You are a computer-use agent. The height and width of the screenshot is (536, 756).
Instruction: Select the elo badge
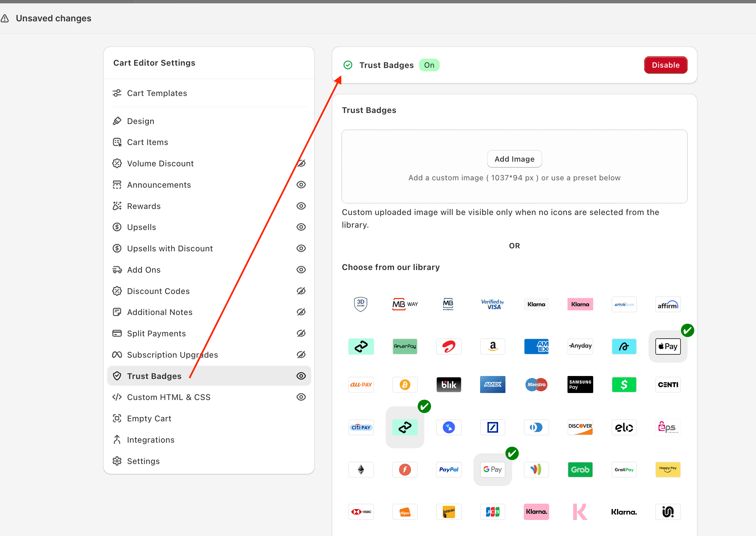tap(624, 427)
